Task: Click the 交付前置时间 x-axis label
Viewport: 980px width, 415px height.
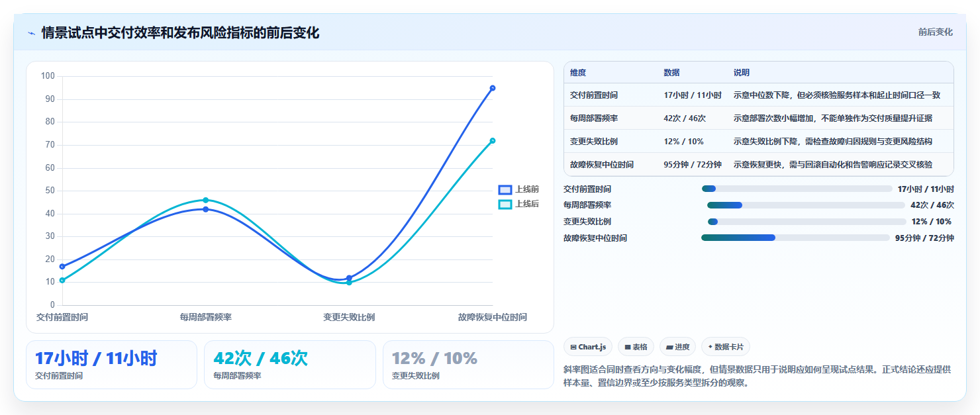Action: point(62,317)
